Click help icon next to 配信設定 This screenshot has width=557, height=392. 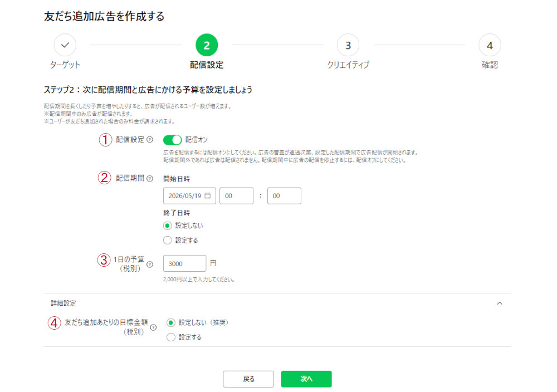(x=150, y=140)
